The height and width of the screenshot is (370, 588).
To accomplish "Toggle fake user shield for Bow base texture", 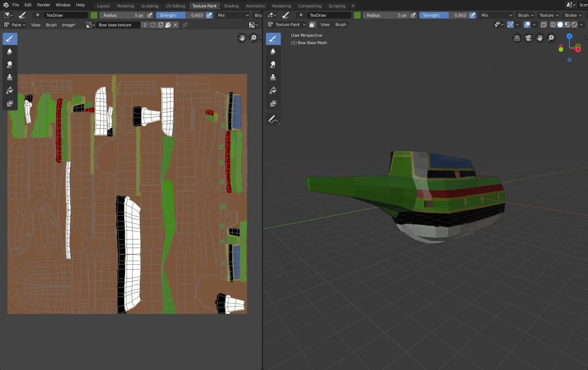I will pyautogui.click(x=153, y=25).
